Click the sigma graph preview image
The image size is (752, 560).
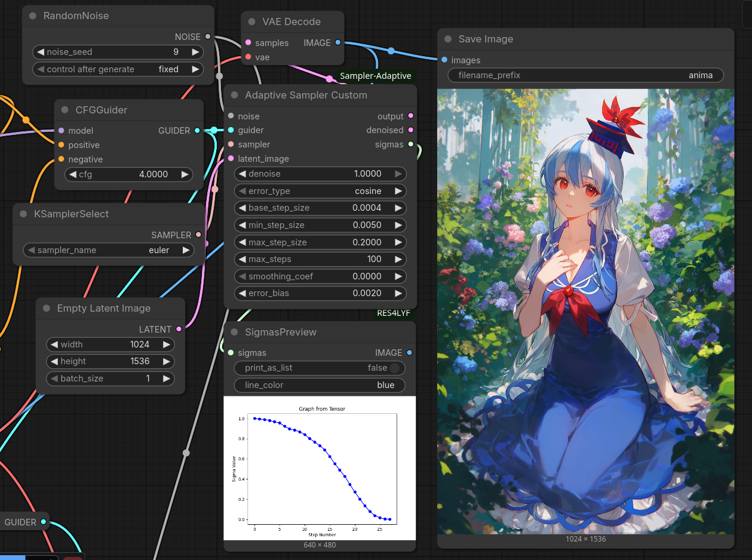pyautogui.click(x=320, y=468)
